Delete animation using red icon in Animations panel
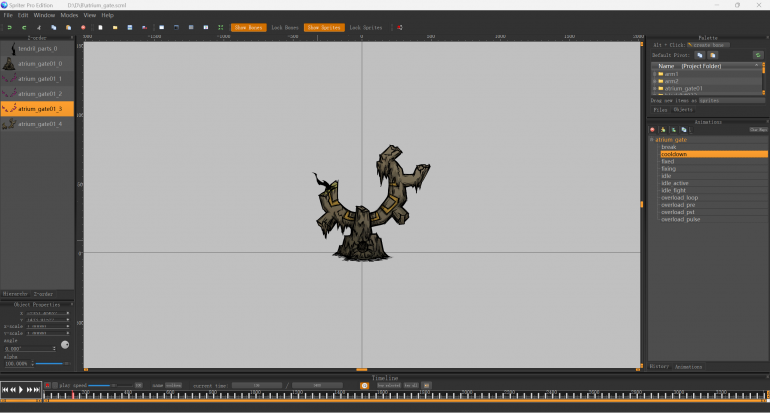 653,130
